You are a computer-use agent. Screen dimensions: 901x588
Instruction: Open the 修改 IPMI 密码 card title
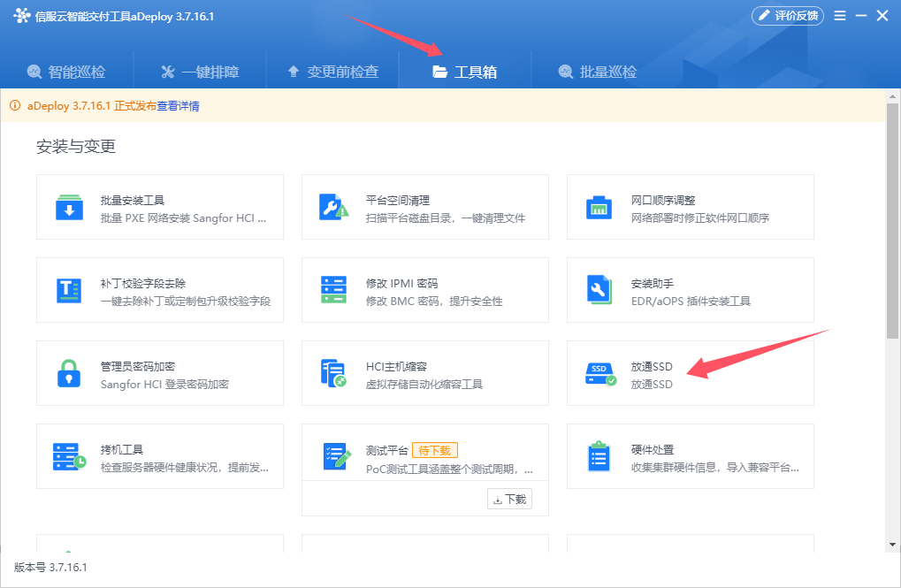(401, 283)
